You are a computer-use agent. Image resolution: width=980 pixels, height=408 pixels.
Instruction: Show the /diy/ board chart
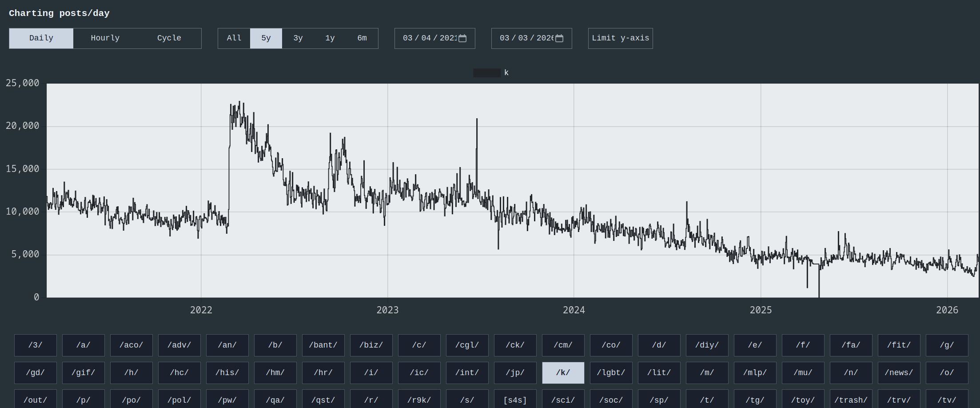[707, 345]
